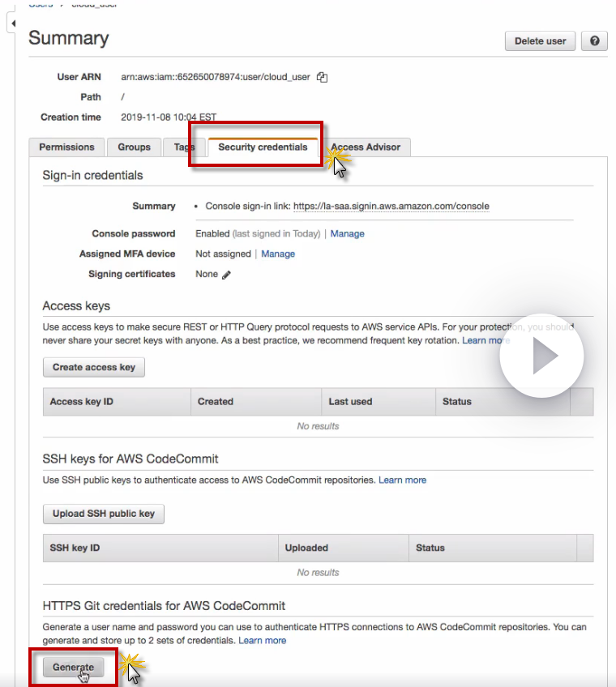Image resolution: width=616 pixels, height=687 pixels.
Task: Open the help question mark icon
Action: [595, 41]
